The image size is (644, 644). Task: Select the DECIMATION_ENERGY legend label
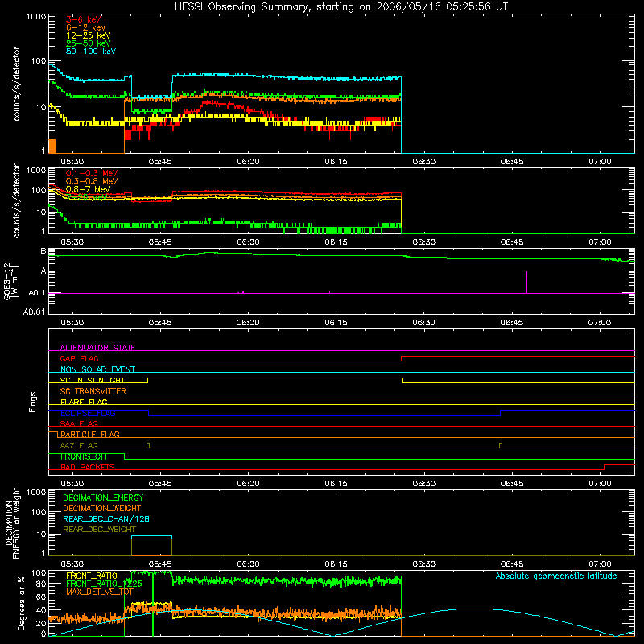pyautogui.click(x=103, y=497)
